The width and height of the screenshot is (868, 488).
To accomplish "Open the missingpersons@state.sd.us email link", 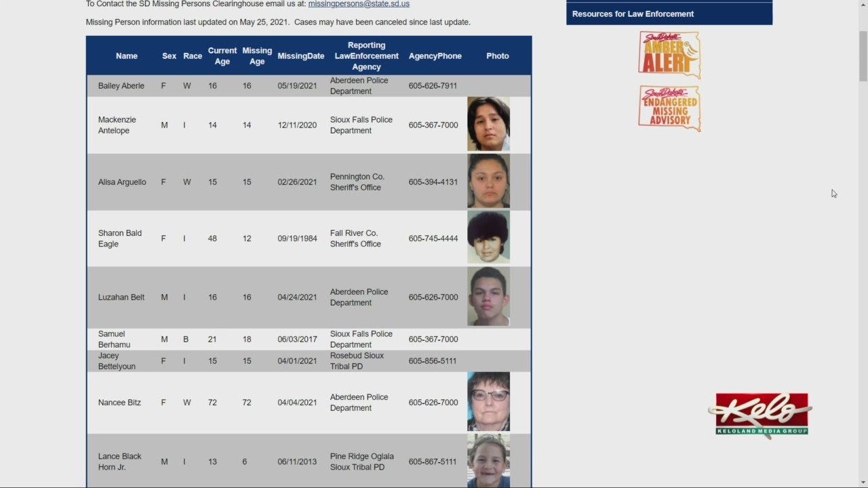I will (x=359, y=4).
